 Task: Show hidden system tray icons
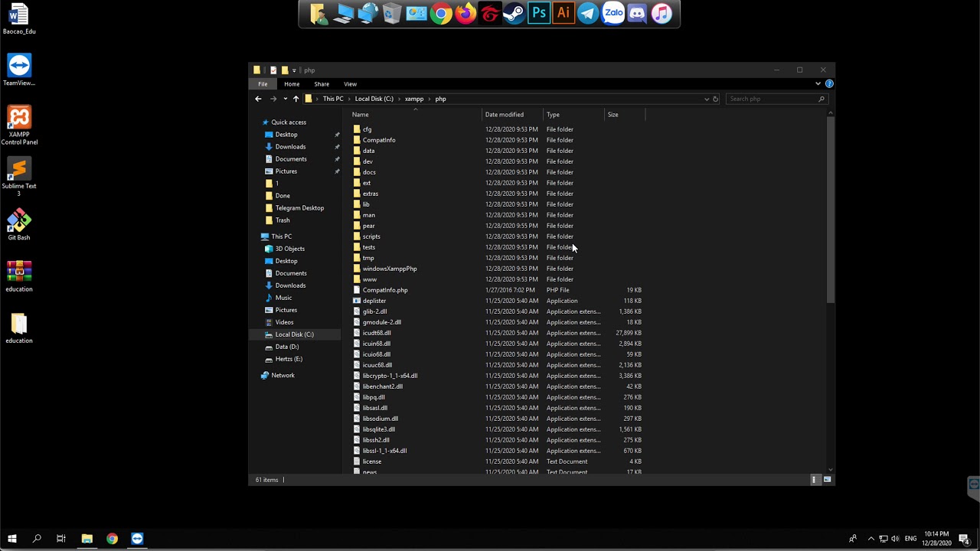tap(871, 539)
